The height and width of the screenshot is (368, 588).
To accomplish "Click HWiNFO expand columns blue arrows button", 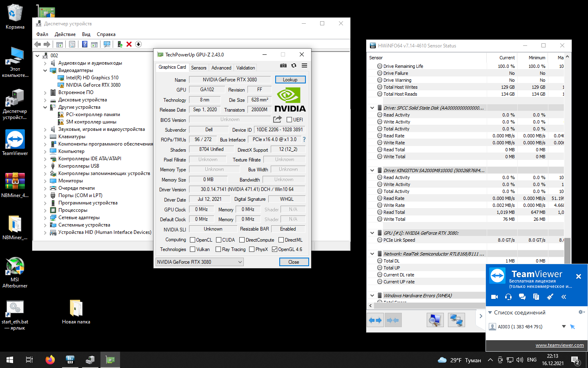I will (375, 320).
